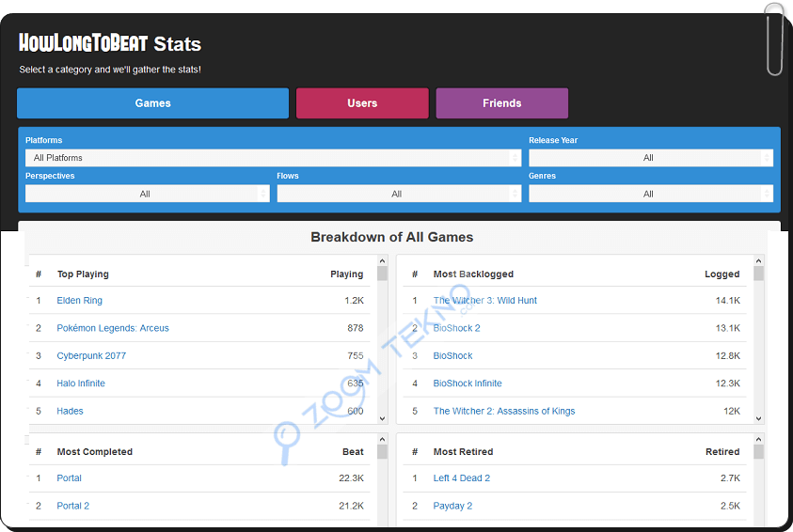Click the 'Logged' column header
Screen dimensions: 793x532
(x=722, y=274)
